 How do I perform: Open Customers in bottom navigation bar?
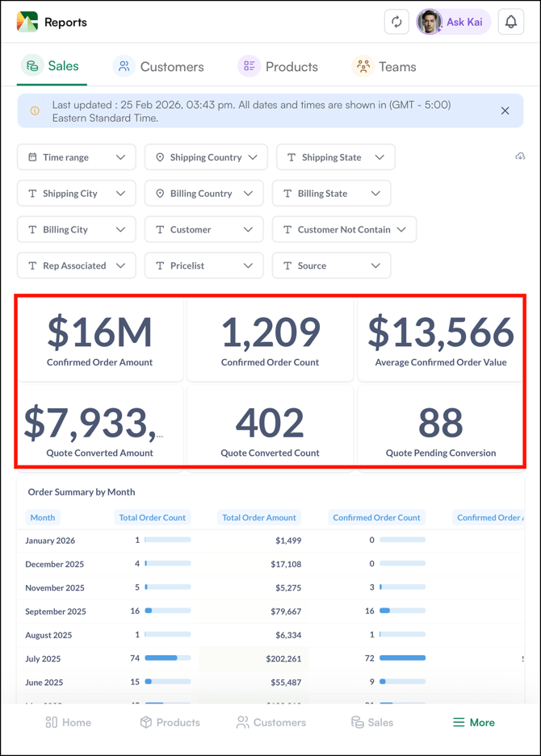pyautogui.click(x=270, y=722)
